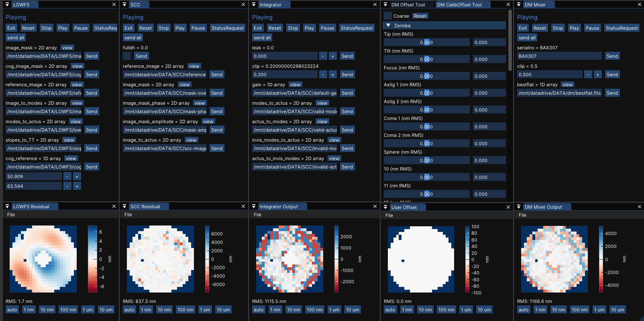Click the Integrator Output actuator map

pyautogui.click(x=289, y=259)
